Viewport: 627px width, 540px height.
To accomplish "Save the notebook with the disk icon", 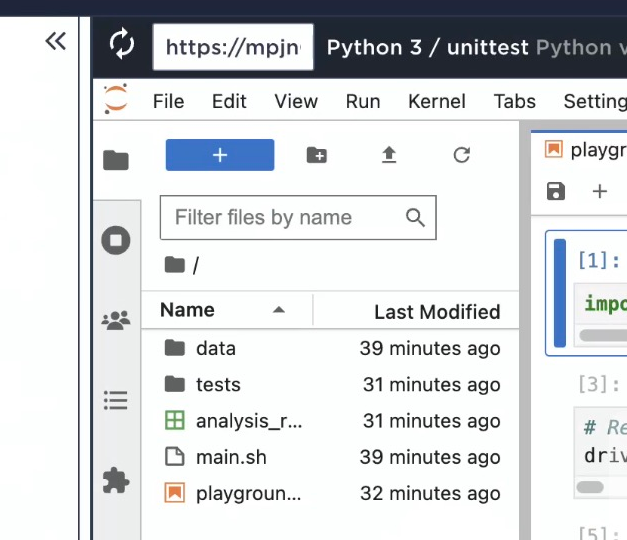I will (x=556, y=191).
